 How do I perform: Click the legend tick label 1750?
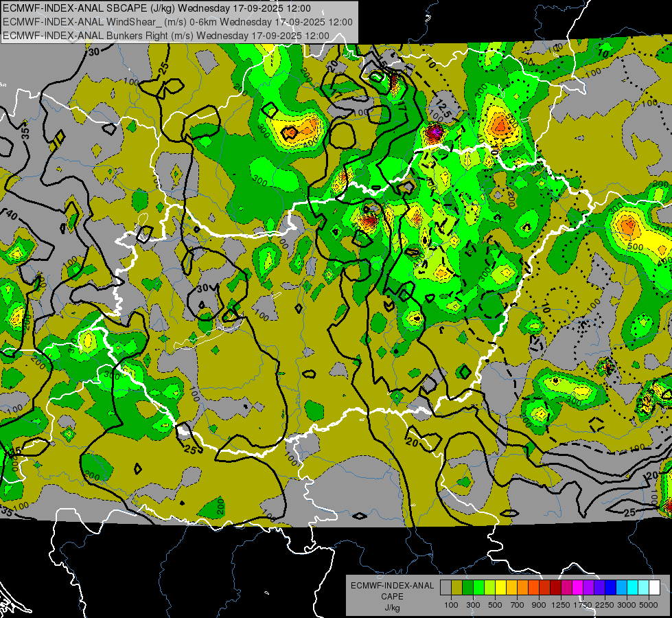click(583, 605)
